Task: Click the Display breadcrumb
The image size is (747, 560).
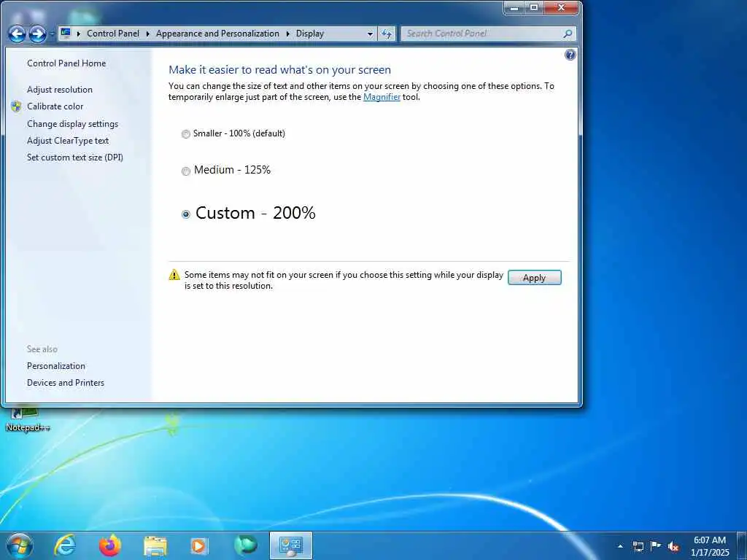Action: point(310,34)
